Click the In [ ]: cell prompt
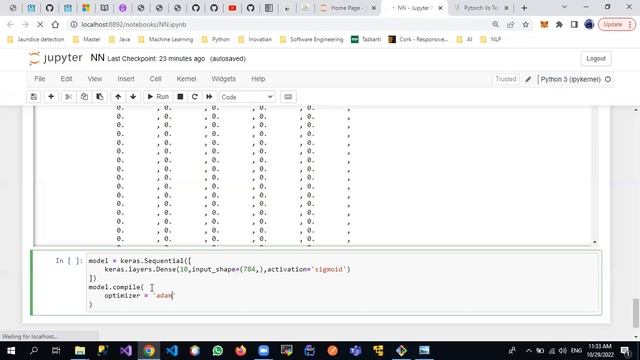The image size is (640, 360). (x=69, y=261)
